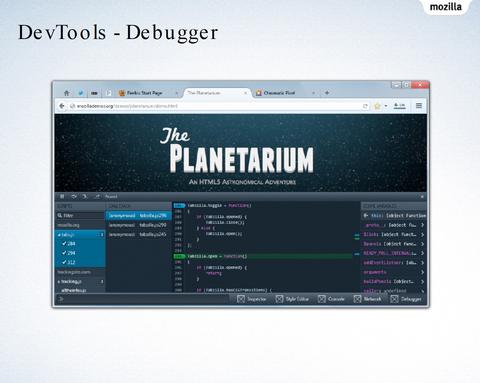Expand the arguments variable entry
480x383 pixels.
[422, 272]
